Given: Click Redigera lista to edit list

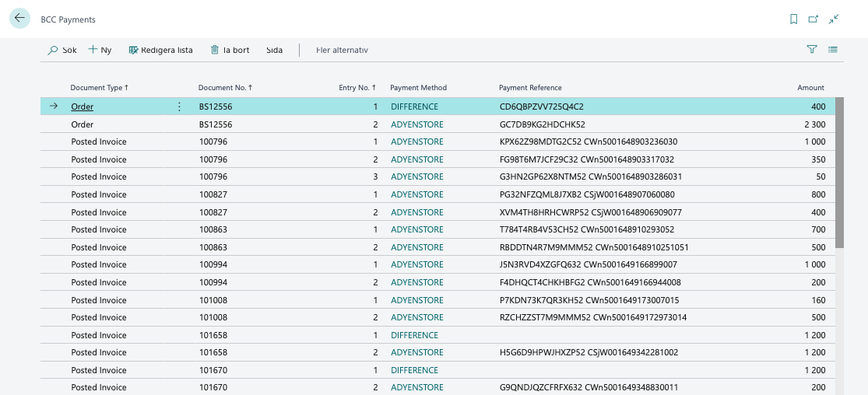Looking at the screenshot, I should tap(160, 50).
